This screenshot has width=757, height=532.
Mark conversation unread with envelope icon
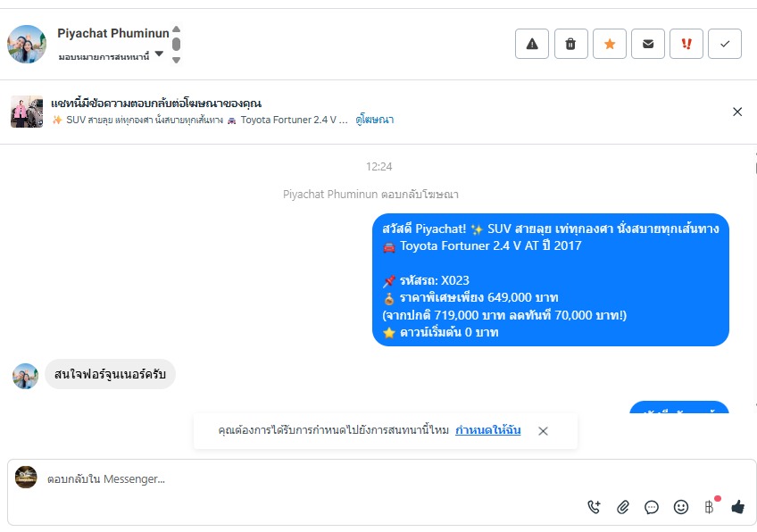click(648, 44)
